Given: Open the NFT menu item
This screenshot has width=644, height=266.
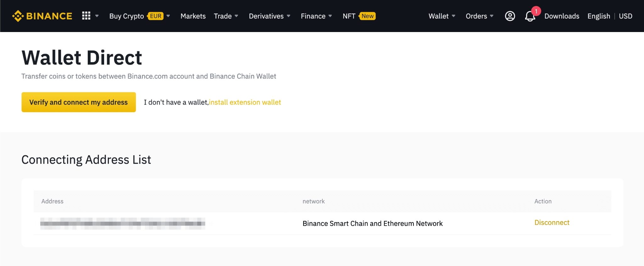Looking at the screenshot, I should pyautogui.click(x=349, y=16).
